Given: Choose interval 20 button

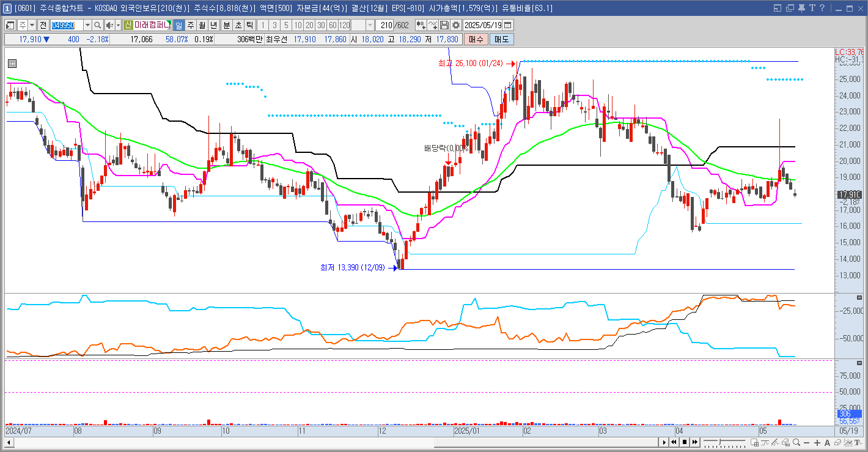Looking at the screenshot, I should click(310, 25).
